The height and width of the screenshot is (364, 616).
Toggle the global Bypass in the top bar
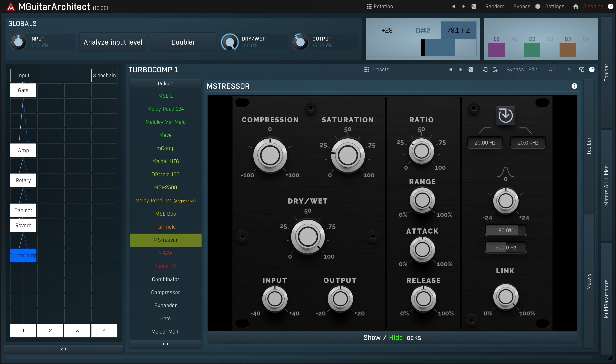pos(522,7)
